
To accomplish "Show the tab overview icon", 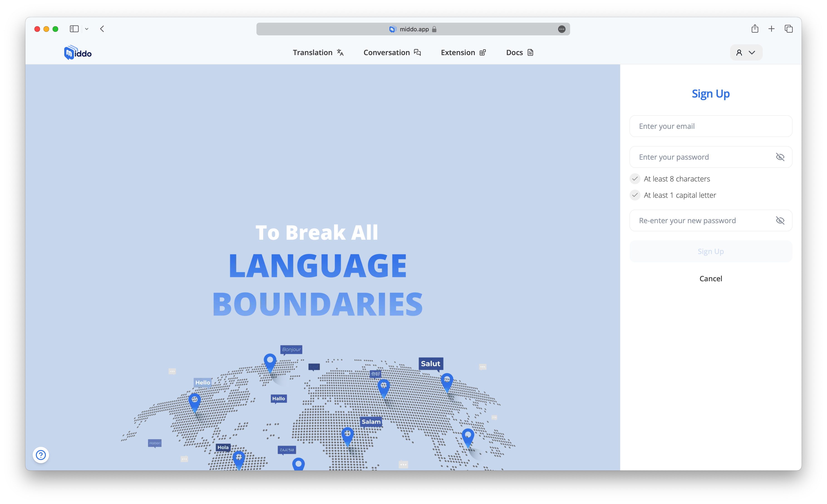I will tap(788, 29).
